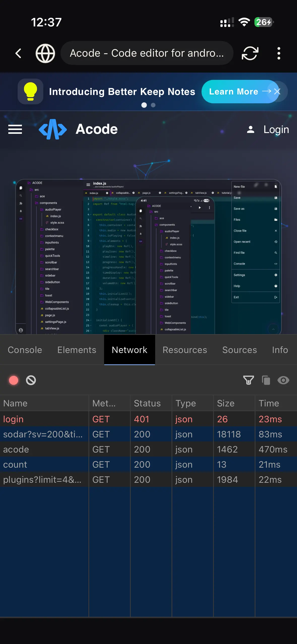The height and width of the screenshot is (644, 297).
Task: Toggle the eye visibility icon
Action: click(x=283, y=380)
